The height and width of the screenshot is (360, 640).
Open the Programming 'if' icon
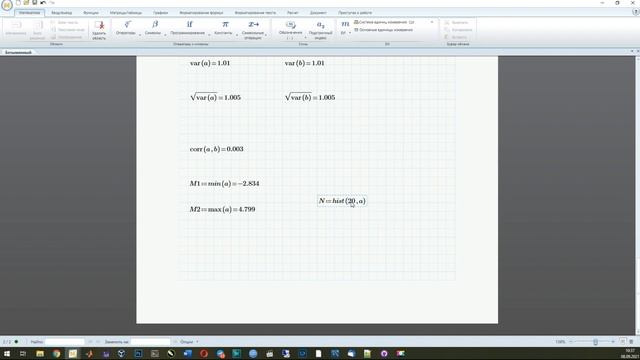coord(189,24)
